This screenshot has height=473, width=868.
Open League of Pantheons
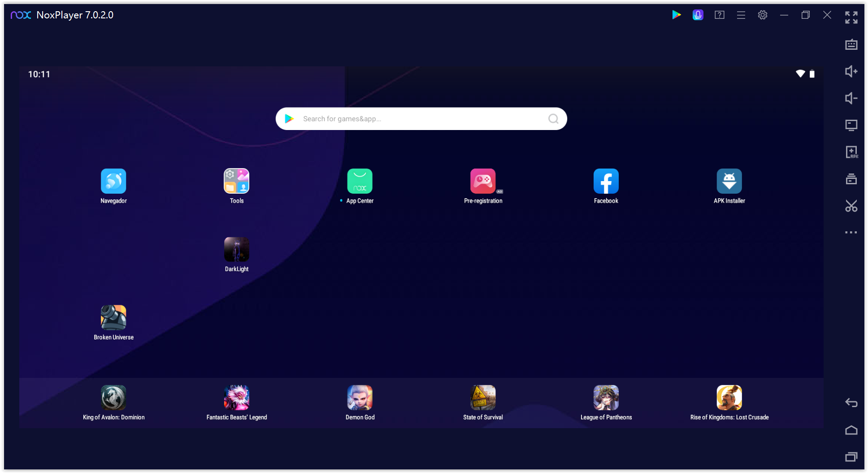606,398
